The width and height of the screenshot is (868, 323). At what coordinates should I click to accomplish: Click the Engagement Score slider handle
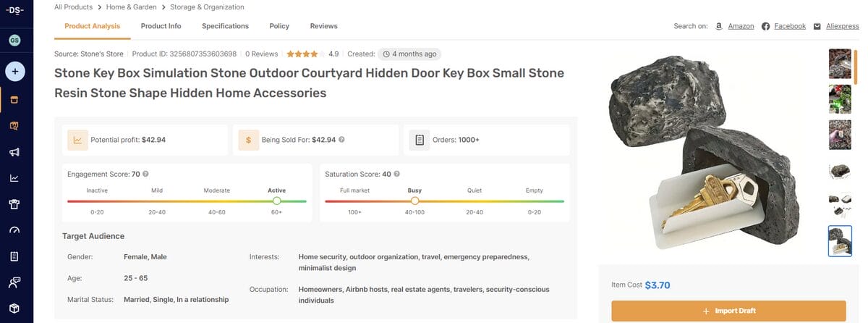click(x=277, y=201)
